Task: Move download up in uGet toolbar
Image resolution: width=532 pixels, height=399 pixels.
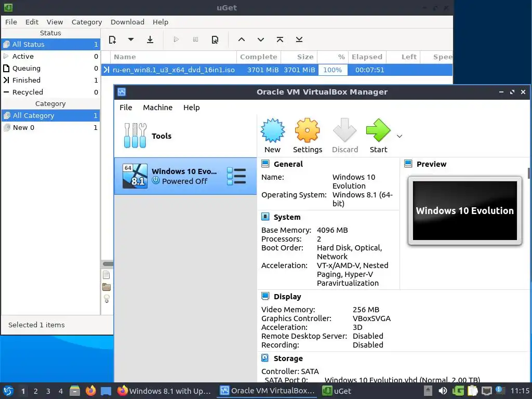Action: point(241,39)
